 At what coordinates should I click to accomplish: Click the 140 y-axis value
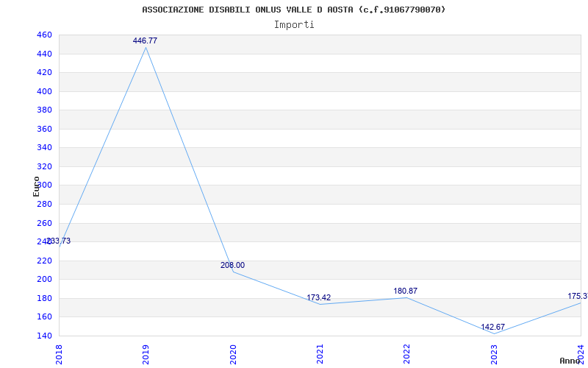click(x=44, y=336)
